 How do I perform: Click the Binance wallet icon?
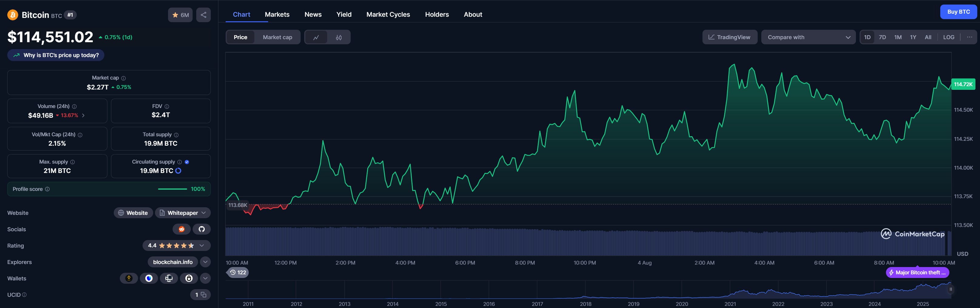[129, 278]
